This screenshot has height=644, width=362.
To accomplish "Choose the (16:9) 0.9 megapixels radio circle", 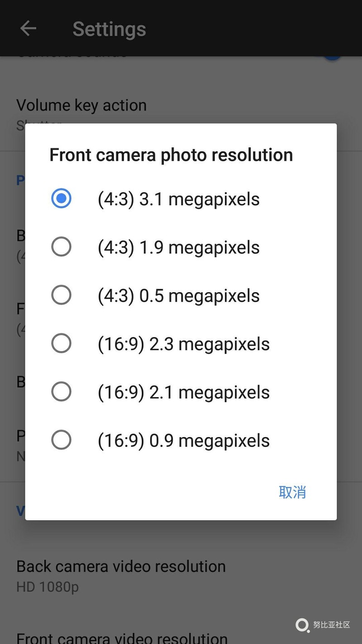I will 61,440.
